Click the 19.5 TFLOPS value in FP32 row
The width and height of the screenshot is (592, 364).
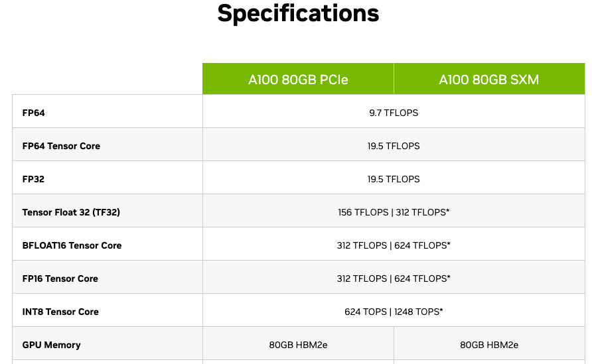[394, 179]
